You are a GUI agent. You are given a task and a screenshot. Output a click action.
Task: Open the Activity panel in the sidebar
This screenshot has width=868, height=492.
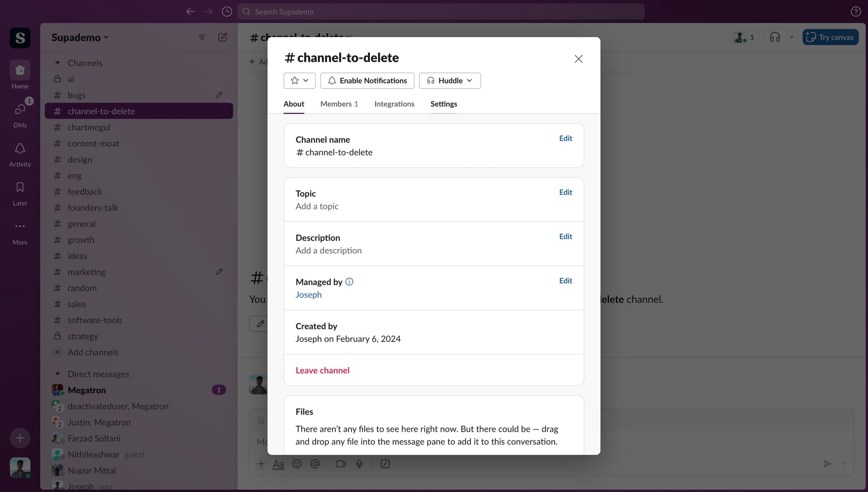(x=19, y=153)
